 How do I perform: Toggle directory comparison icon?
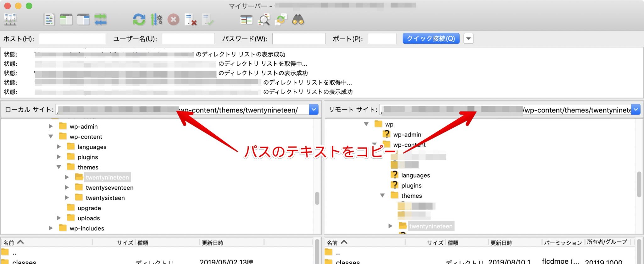pyautogui.click(x=264, y=20)
